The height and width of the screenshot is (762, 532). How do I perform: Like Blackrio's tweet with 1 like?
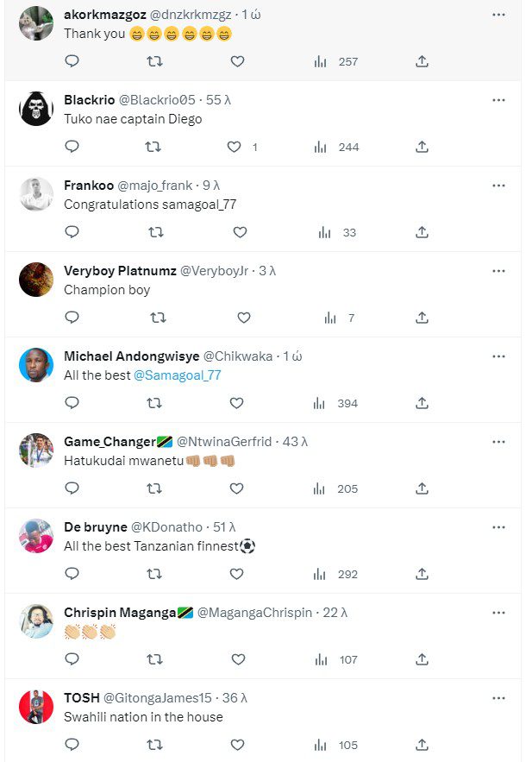[234, 147]
